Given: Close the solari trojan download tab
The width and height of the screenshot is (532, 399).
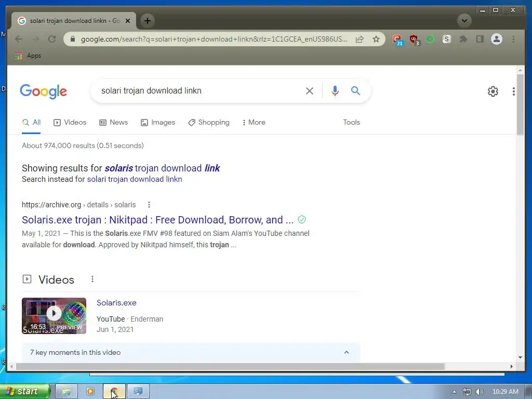Looking at the screenshot, I should click(128, 21).
